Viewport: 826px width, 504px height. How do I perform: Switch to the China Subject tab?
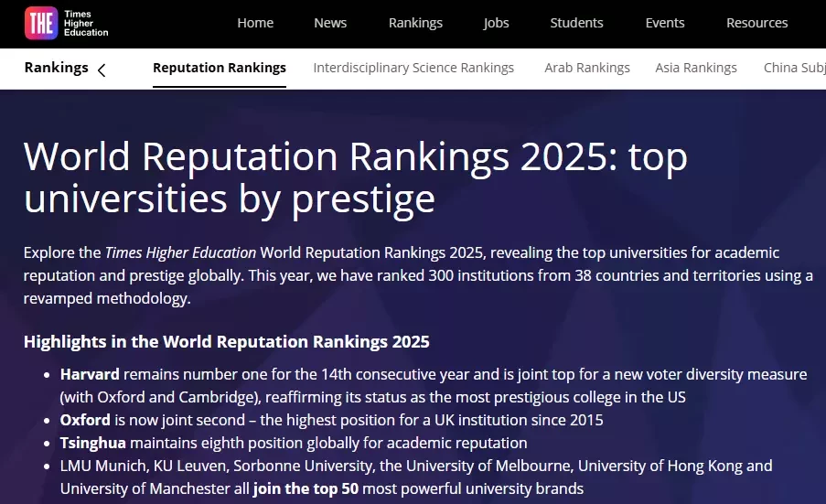tap(794, 68)
